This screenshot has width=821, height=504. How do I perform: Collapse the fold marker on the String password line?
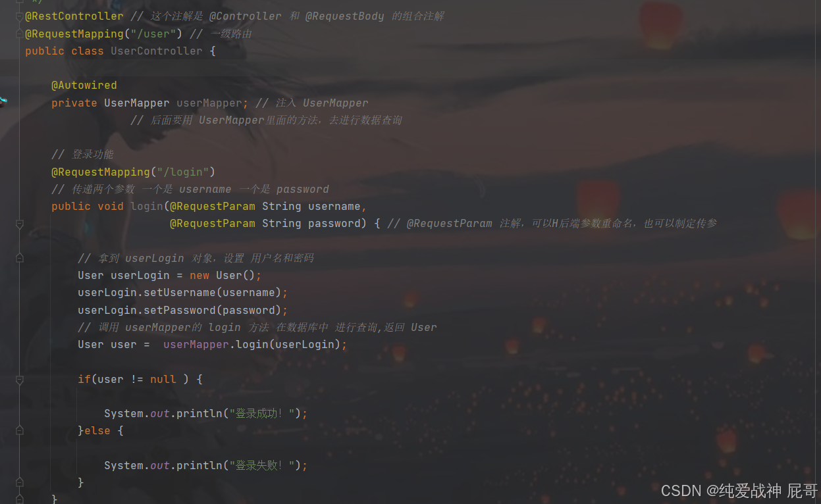click(19, 224)
